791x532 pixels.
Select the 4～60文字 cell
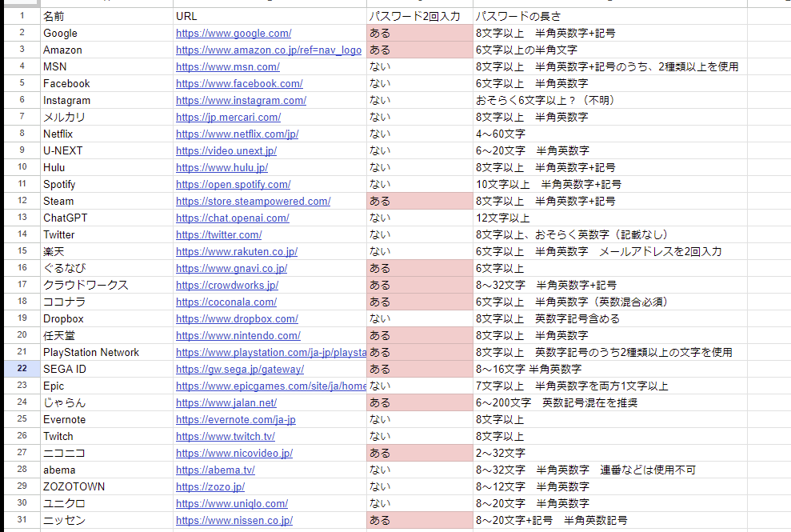coord(610,134)
